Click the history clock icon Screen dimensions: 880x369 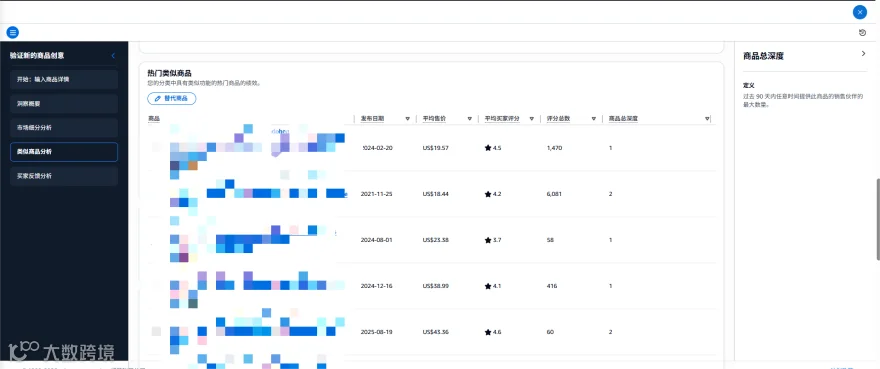point(863,33)
